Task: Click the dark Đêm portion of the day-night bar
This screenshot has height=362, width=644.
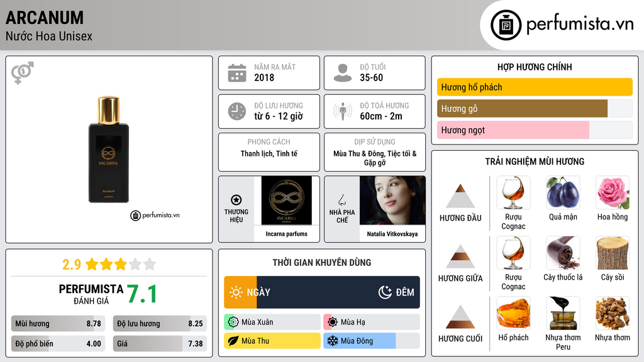Action: tap(338, 292)
